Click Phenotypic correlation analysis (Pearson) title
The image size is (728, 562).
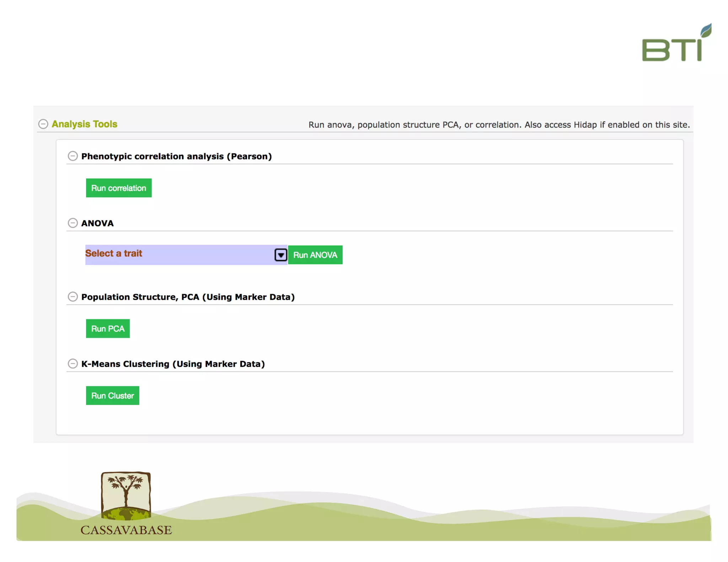point(176,156)
